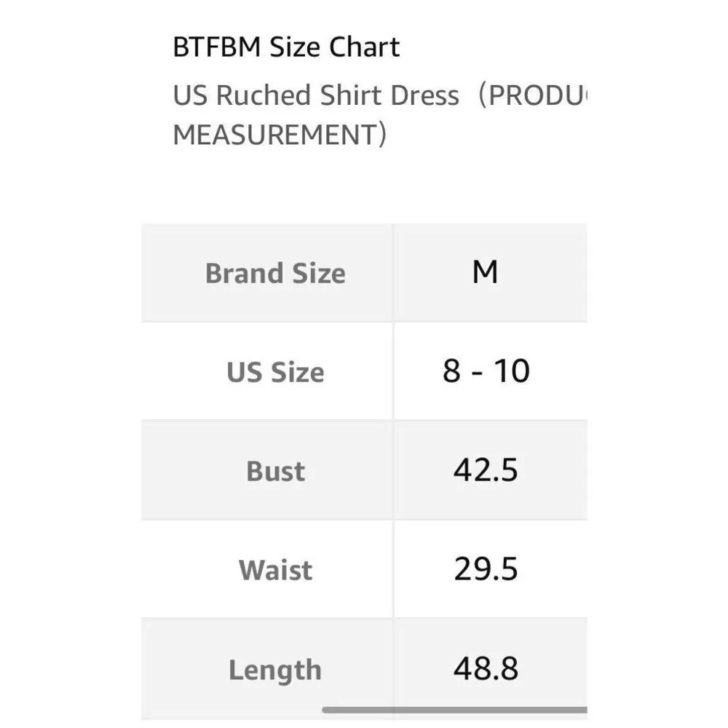
Task: Click the US Size row label
Action: [275, 373]
